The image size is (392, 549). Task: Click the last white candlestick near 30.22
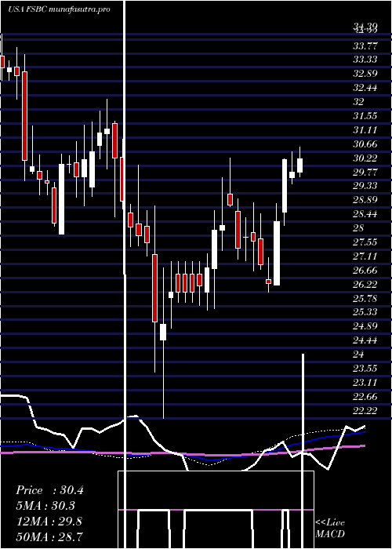click(300, 165)
